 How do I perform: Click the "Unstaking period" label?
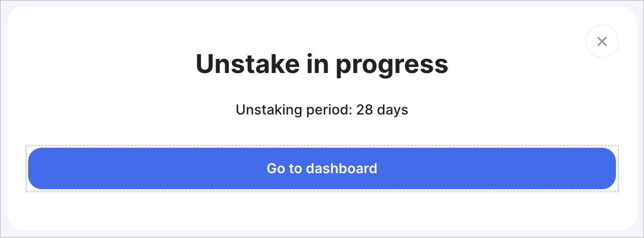(292, 110)
